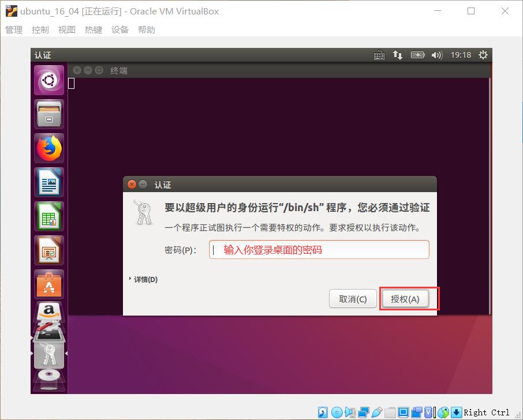Maximize the 终端 terminal window
This screenshot has width=523, height=420.
tap(99, 70)
